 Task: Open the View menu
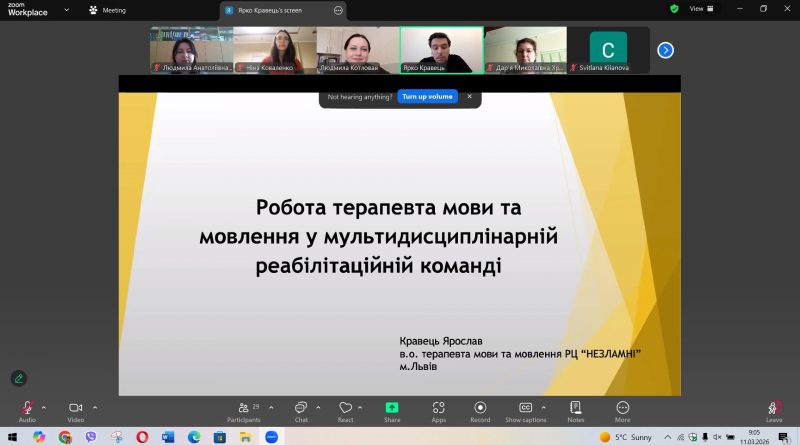(701, 9)
